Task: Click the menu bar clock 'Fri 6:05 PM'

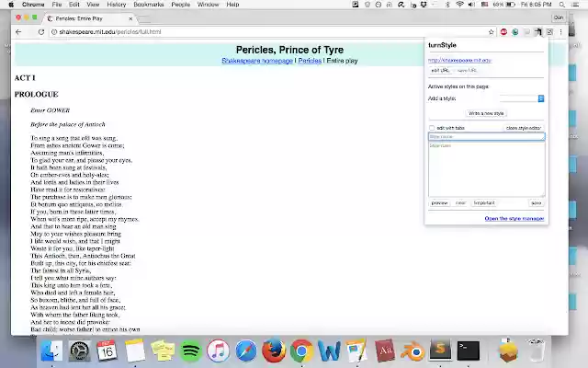Action: [536, 5]
